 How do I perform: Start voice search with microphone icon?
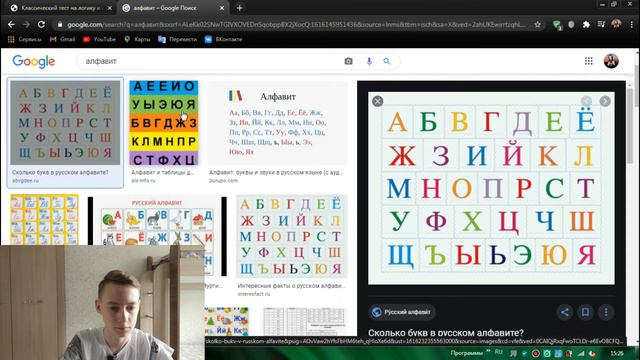[x=369, y=61]
